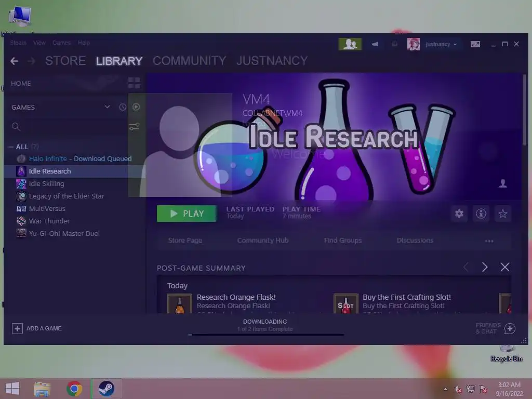The image size is (532, 399).
Task: Open the Help menu
Action: coord(84,43)
